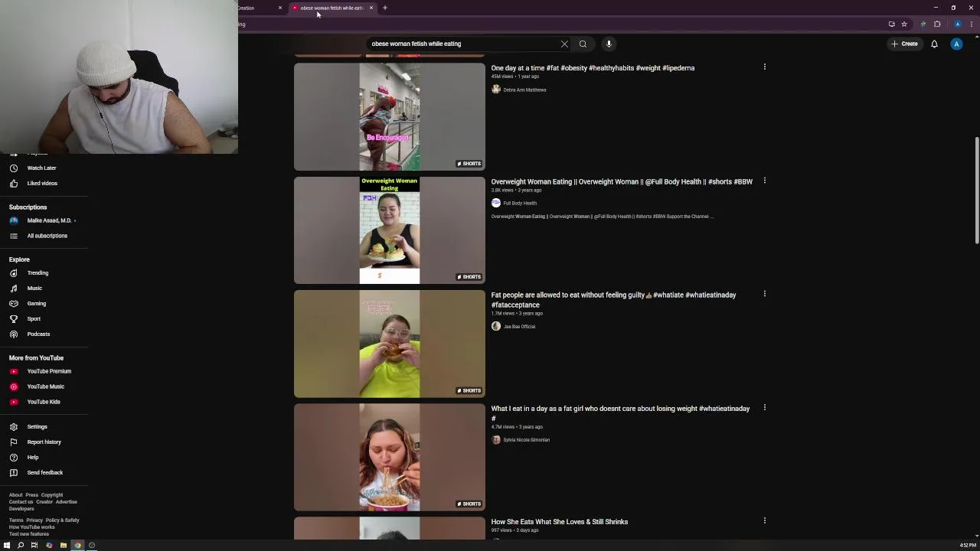Open YouTube Kids link
Image resolution: width=980 pixels, height=551 pixels.
pyautogui.click(x=43, y=402)
